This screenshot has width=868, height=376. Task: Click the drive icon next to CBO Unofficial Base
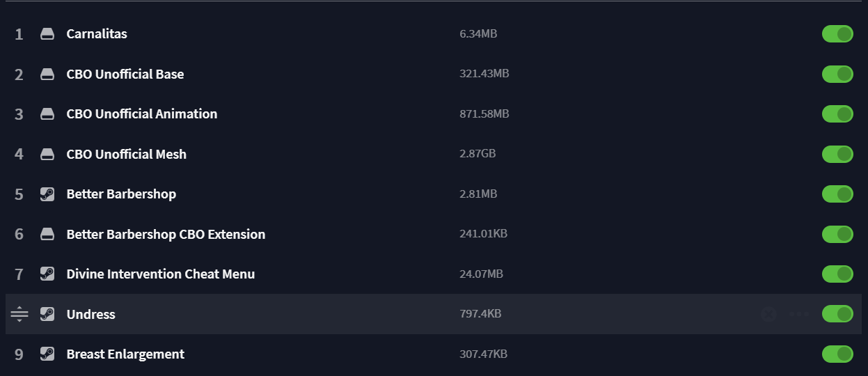point(47,75)
